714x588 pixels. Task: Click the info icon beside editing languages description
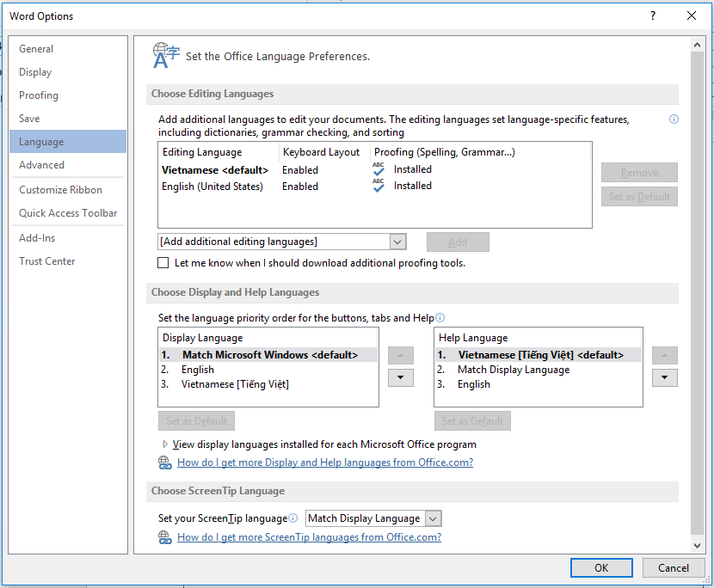674,119
